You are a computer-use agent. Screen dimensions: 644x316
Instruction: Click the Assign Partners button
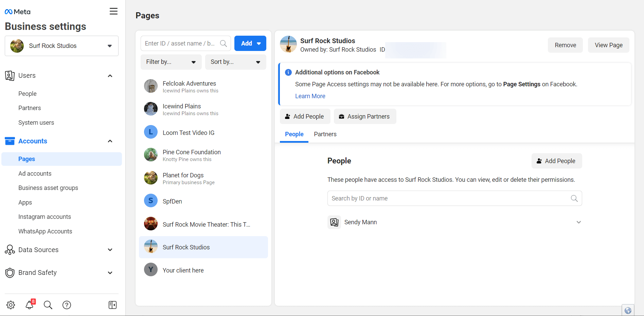tap(365, 117)
